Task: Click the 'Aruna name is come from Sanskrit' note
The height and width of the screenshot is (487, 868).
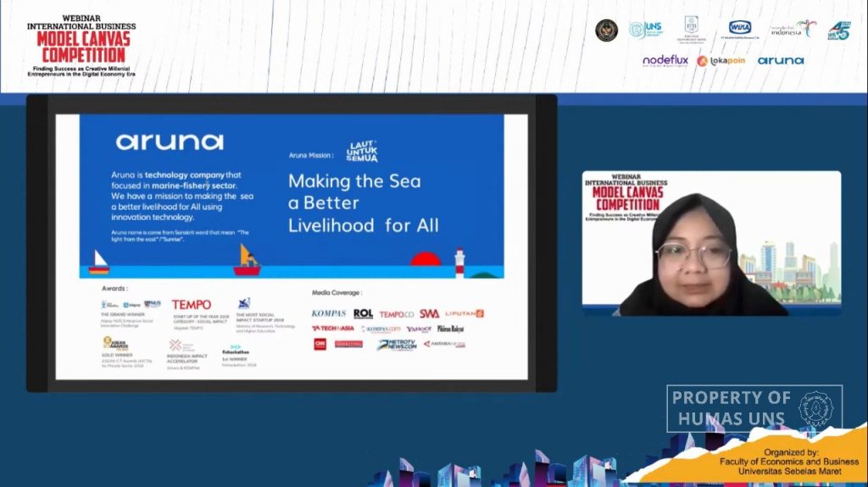Action: 180,235
